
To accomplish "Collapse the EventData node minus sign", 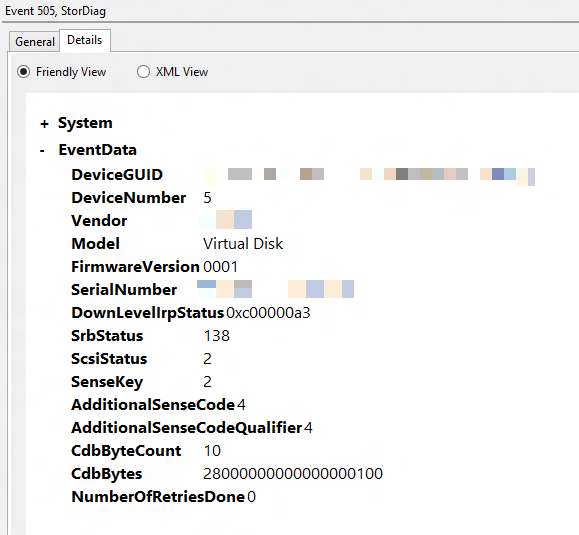I will (x=42, y=151).
